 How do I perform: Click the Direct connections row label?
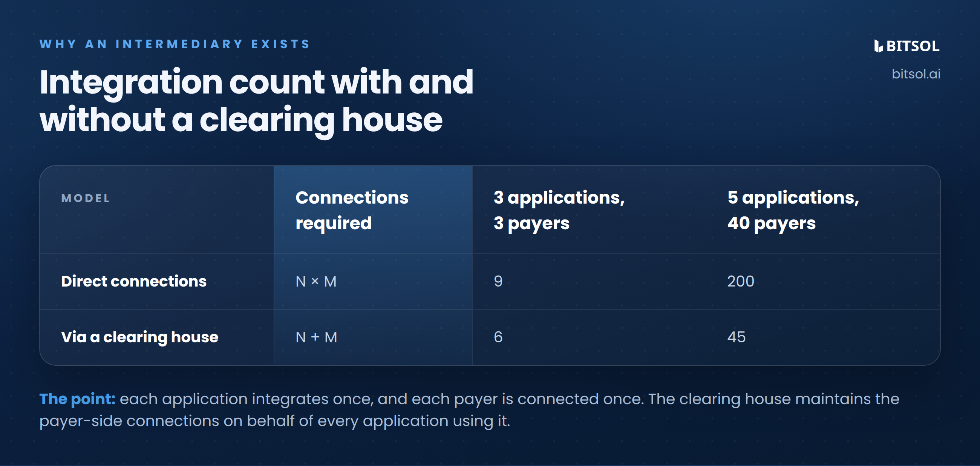[134, 281]
